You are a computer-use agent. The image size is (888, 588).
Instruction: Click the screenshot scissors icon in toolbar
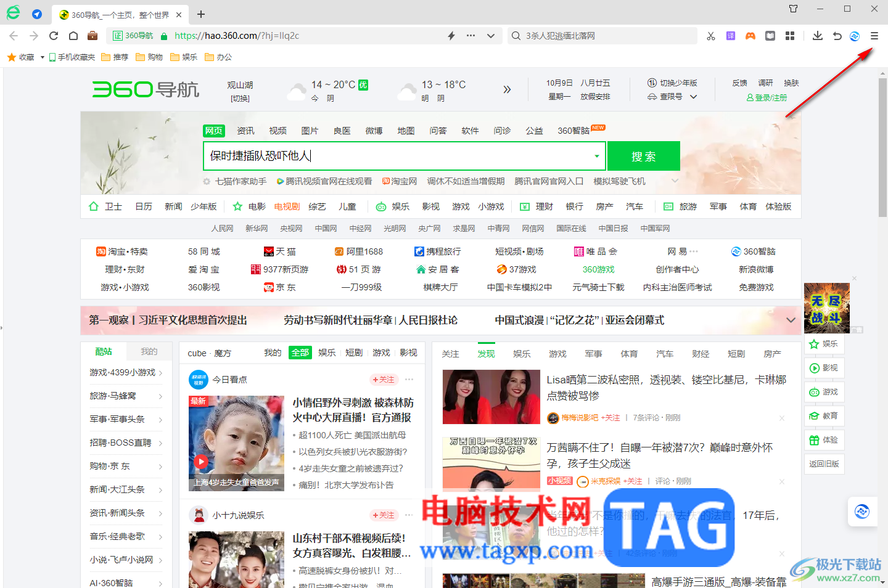[x=711, y=36]
